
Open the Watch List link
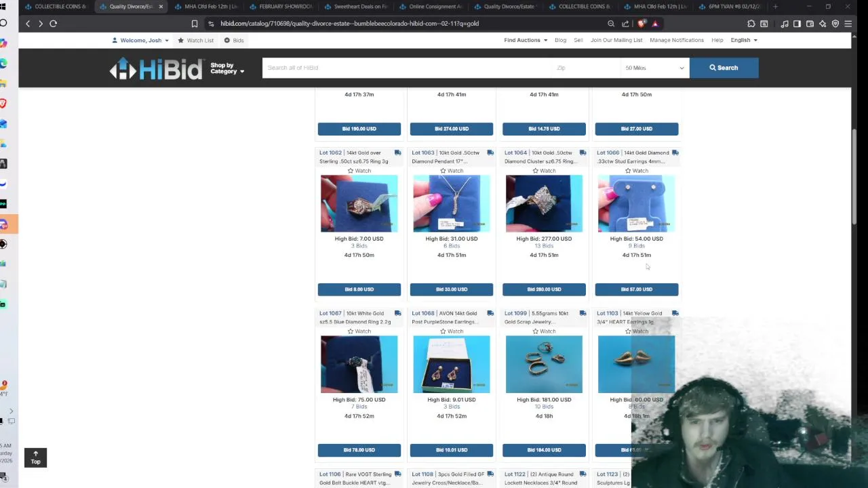pyautogui.click(x=195, y=40)
